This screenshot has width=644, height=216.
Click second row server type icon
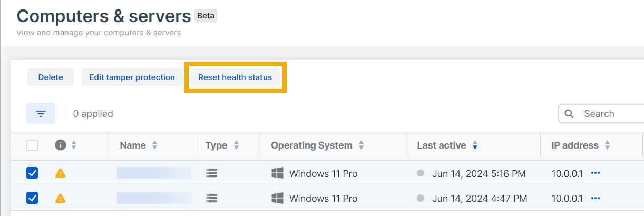pyautogui.click(x=211, y=198)
